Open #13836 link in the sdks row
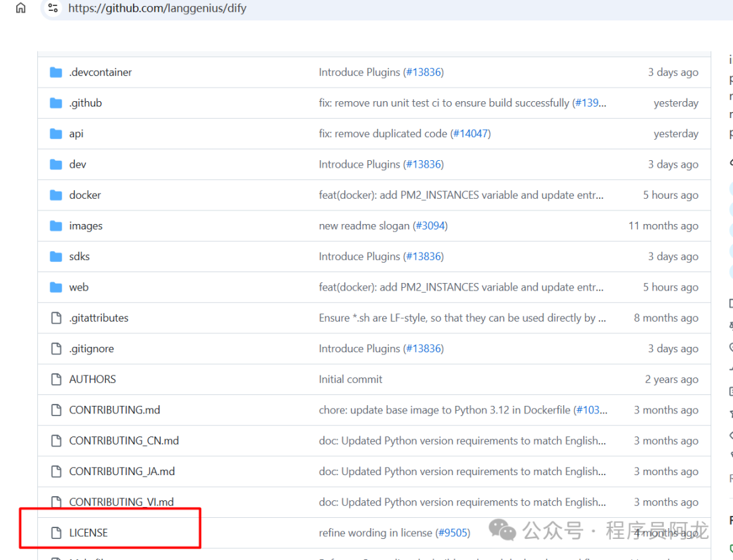This screenshot has height=560, width=733. [x=424, y=257]
